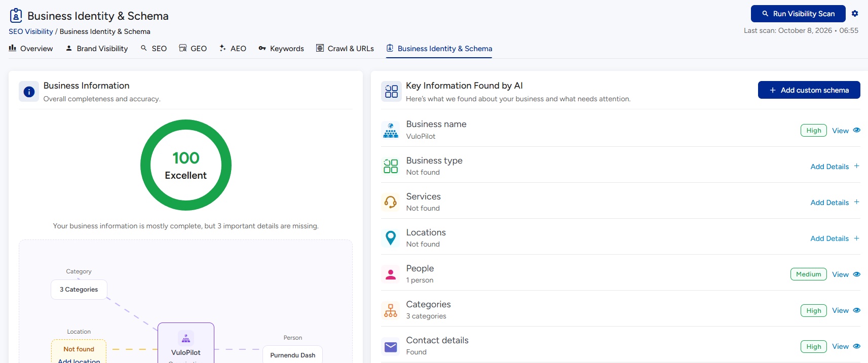The image size is (868, 363).
Task: Open settings gear next to Run Visibility Scan
Action: pyautogui.click(x=855, y=14)
